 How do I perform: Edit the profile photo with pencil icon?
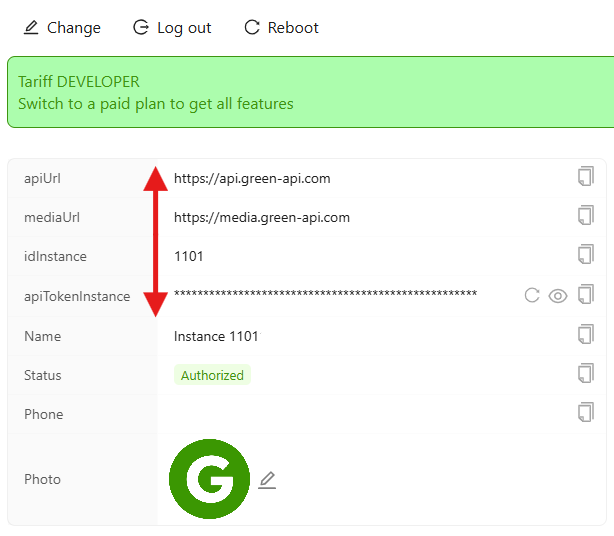coord(266,480)
